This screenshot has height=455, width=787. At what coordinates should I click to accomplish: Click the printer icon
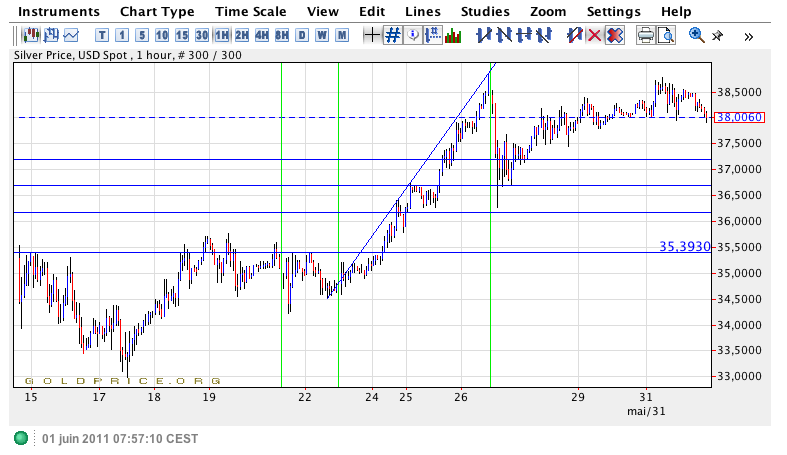[646, 35]
